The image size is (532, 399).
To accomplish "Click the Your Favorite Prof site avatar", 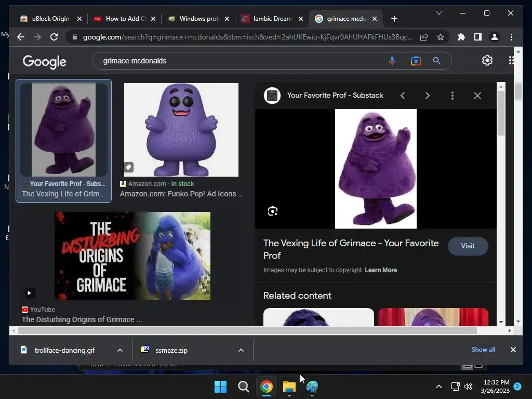I will click(272, 96).
